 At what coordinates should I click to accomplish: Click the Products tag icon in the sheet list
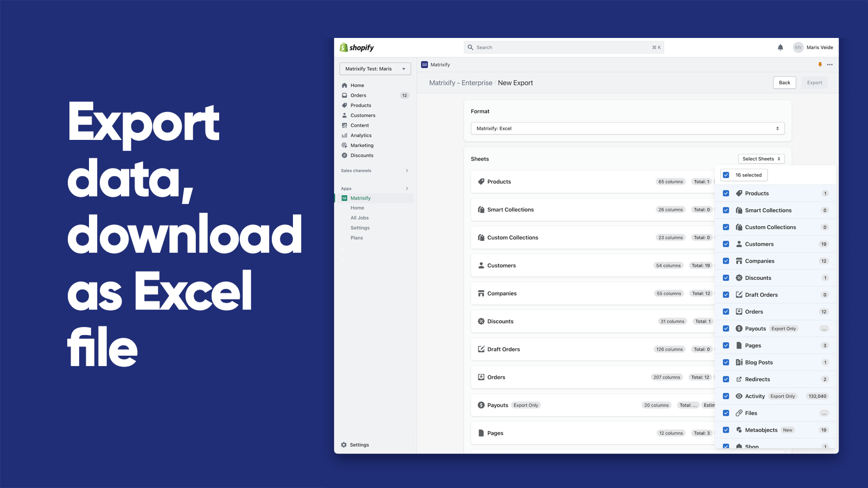[x=481, y=182]
